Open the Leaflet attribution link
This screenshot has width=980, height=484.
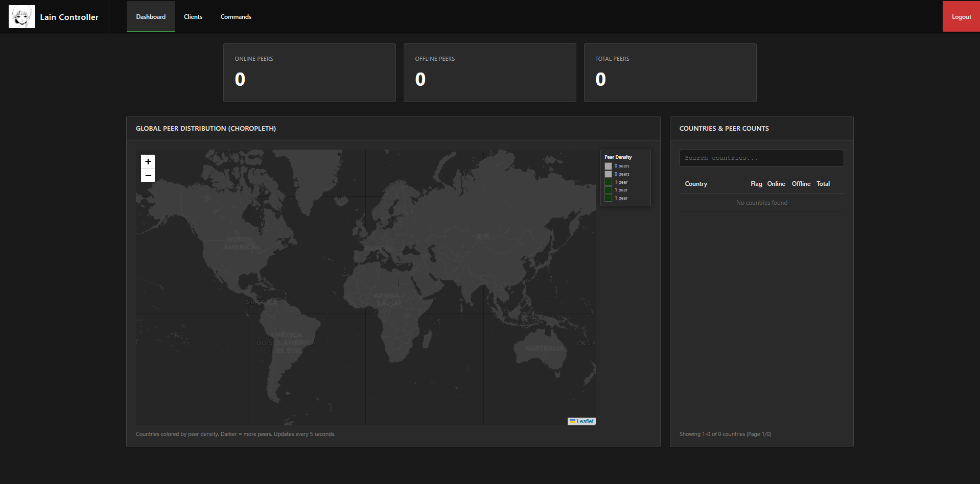[x=585, y=421]
